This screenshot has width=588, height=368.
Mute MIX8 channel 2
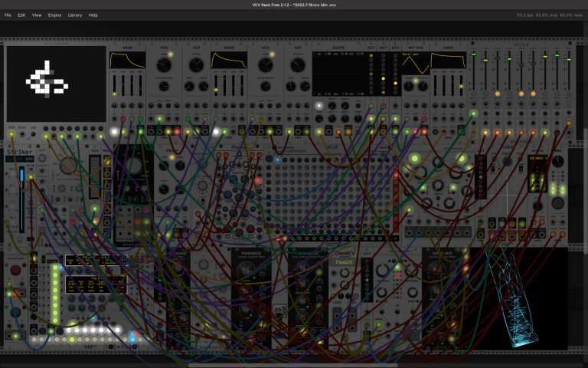click(485, 94)
